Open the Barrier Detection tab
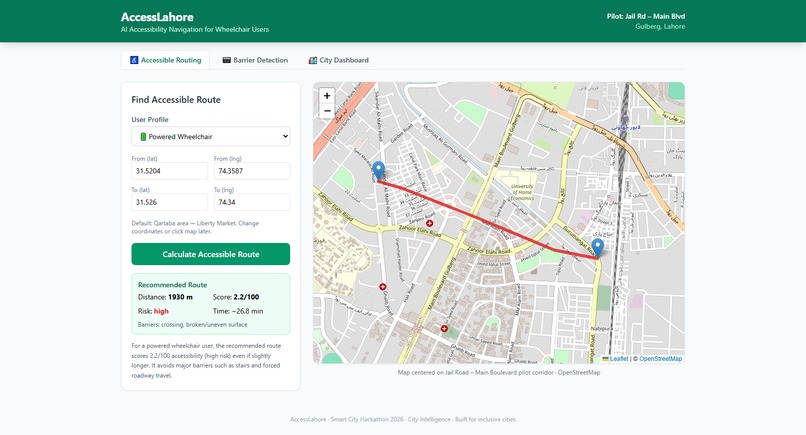This screenshot has height=435, width=806. 255,60
